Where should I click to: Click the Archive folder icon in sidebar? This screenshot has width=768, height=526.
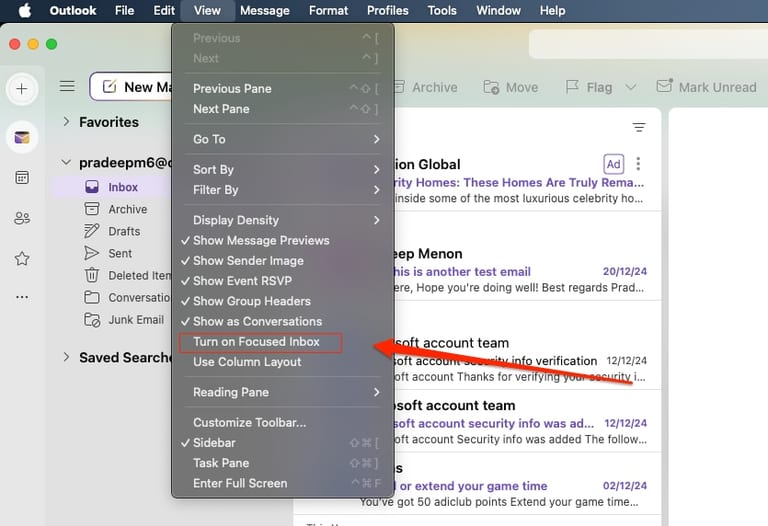(x=92, y=209)
